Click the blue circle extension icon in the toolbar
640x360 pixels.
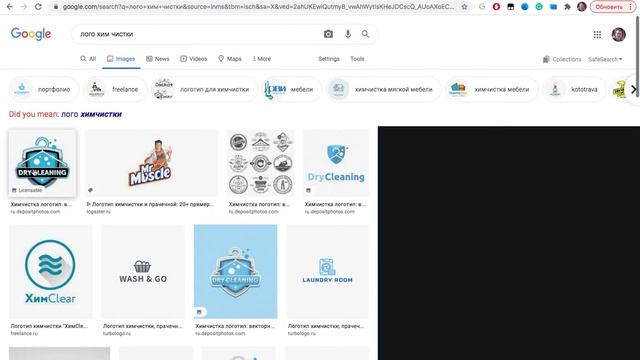(525, 7)
